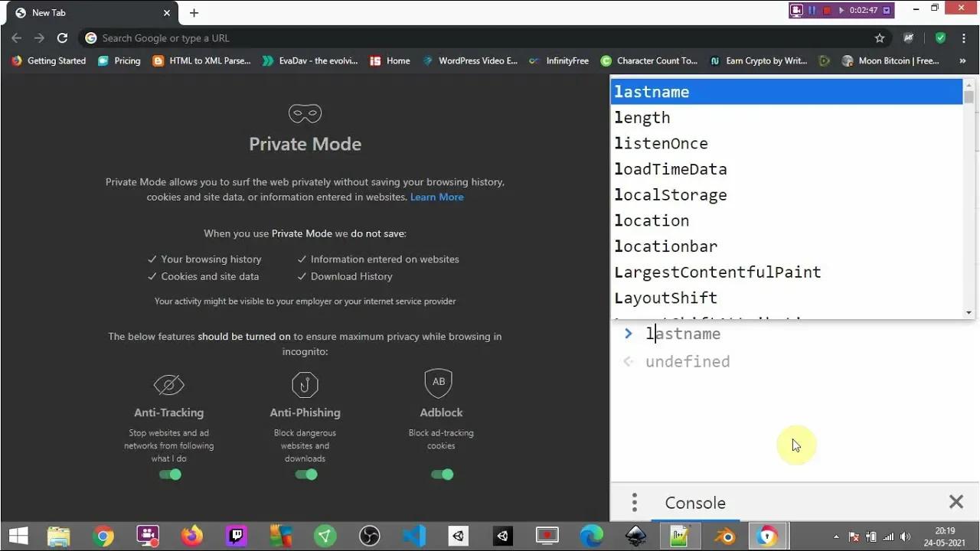This screenshot has height=551, width=980.
Task: Reload the page with the refresh icon
Action: (62, 38)
